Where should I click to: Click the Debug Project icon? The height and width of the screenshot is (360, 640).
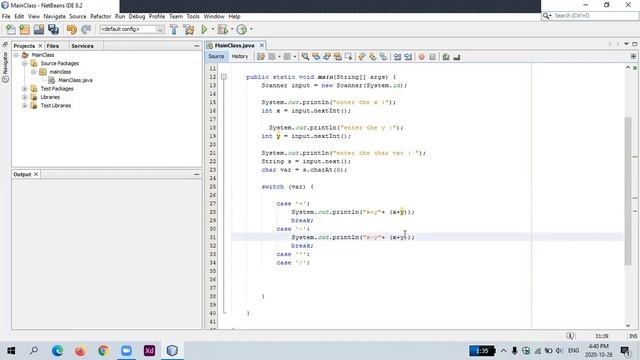coord(223,29)
